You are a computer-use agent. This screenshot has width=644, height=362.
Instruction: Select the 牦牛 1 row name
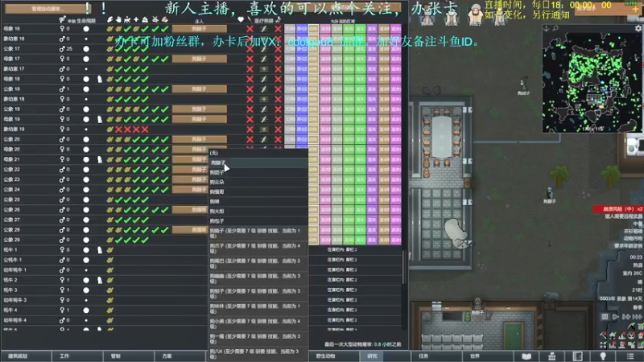[10, 250]
